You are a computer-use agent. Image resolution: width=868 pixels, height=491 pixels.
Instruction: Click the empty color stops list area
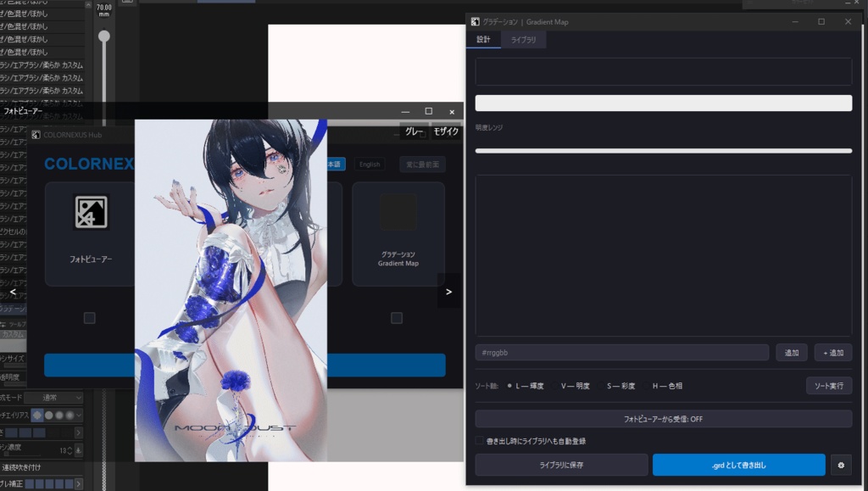coord(663,256)
